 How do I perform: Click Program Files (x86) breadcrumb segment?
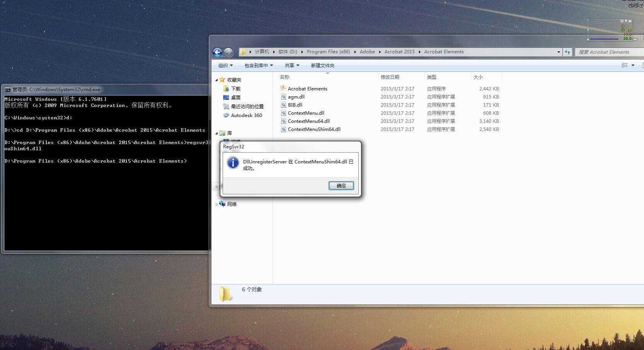tap(328, 52)
